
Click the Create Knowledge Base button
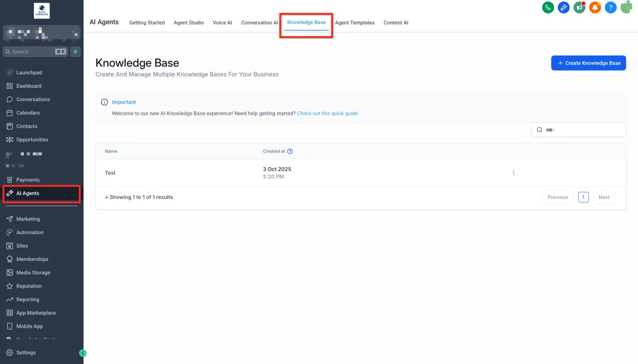coord(589,63)
